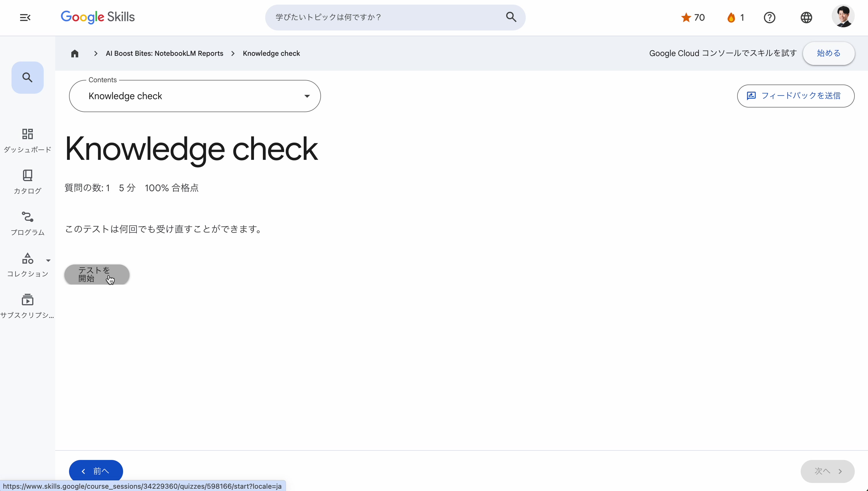Expand the コレクション arrow in the sidebar

point(48,260)
